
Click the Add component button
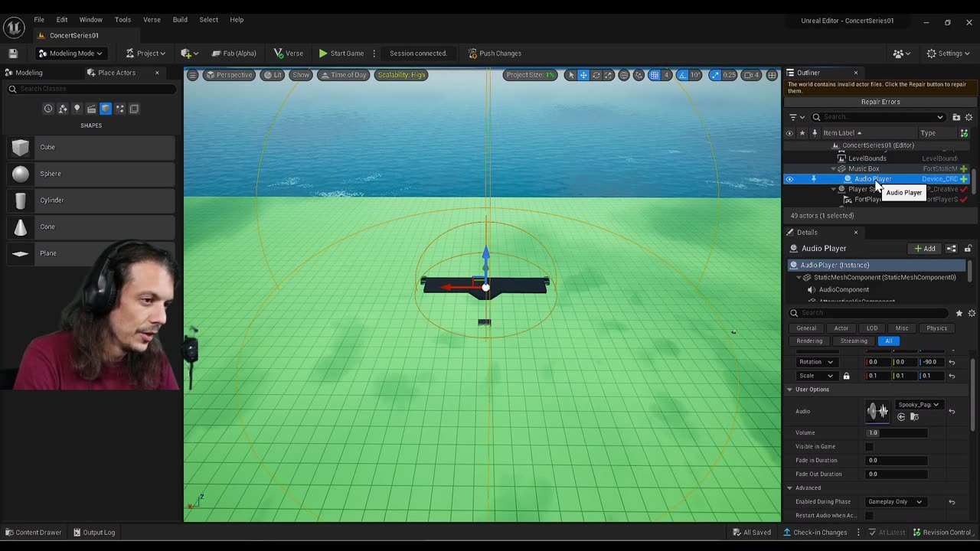coord(925,249)
